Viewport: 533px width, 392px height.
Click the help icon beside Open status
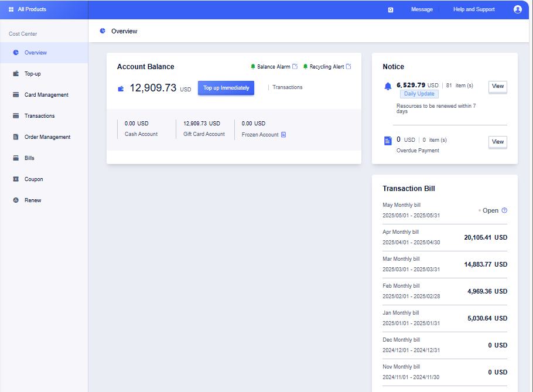coord(504,210)
